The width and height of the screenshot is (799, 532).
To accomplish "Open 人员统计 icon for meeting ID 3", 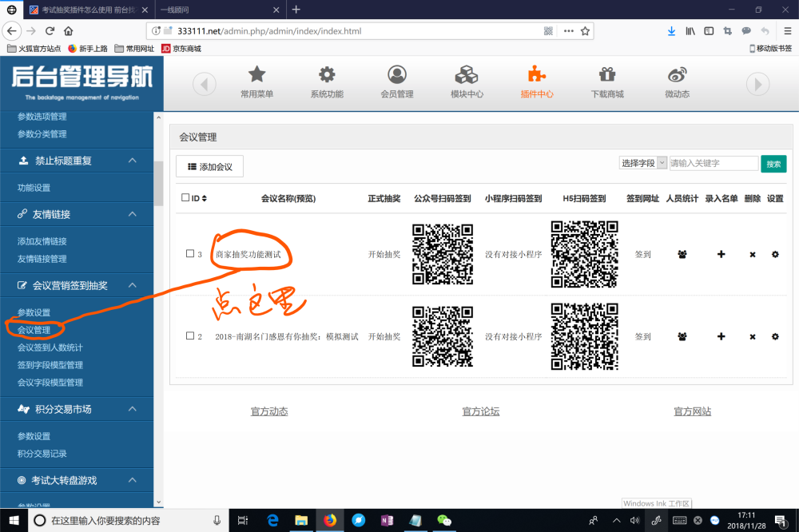I will (x=682, y=255).
